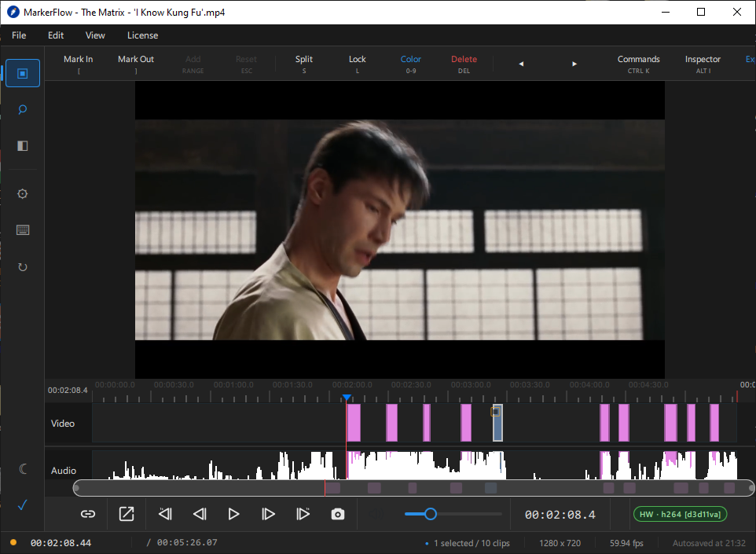Click the 00:02:08.4 timecode in playback bar
756x554 pixels.
click(560, 515)
